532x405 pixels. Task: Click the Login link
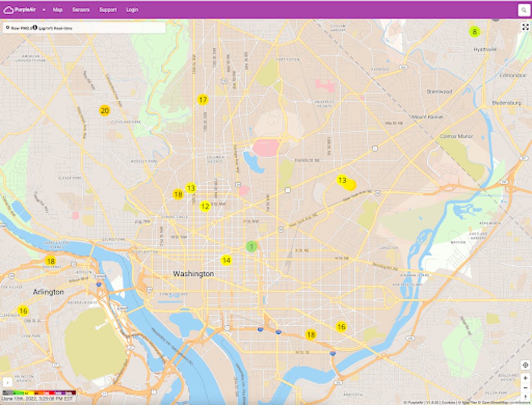click(x=132, y=10)
